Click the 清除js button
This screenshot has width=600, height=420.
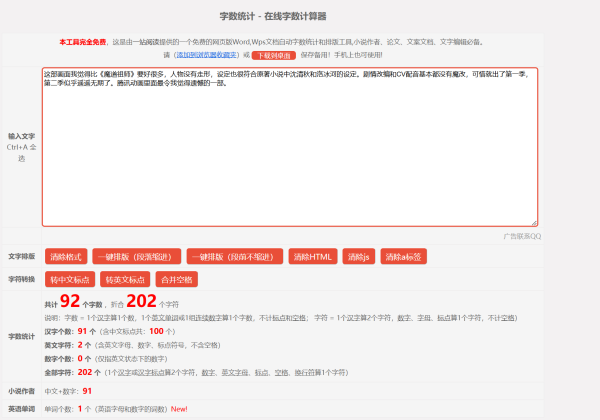click(359, 256)
